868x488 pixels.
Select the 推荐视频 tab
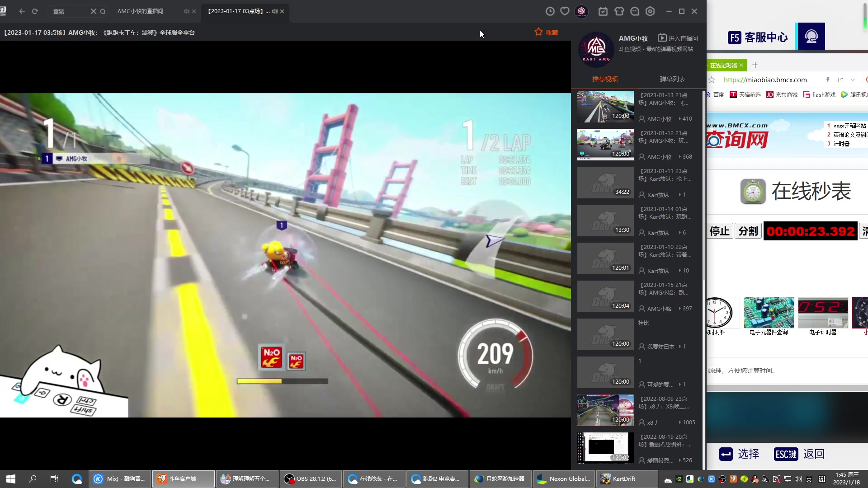coord(605,79)
